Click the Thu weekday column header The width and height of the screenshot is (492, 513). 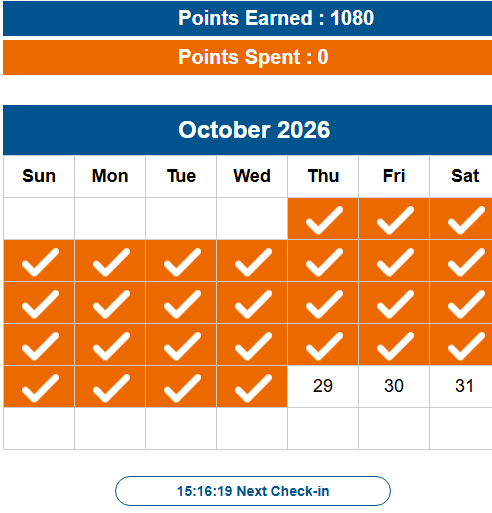click(x=323, y=176)
